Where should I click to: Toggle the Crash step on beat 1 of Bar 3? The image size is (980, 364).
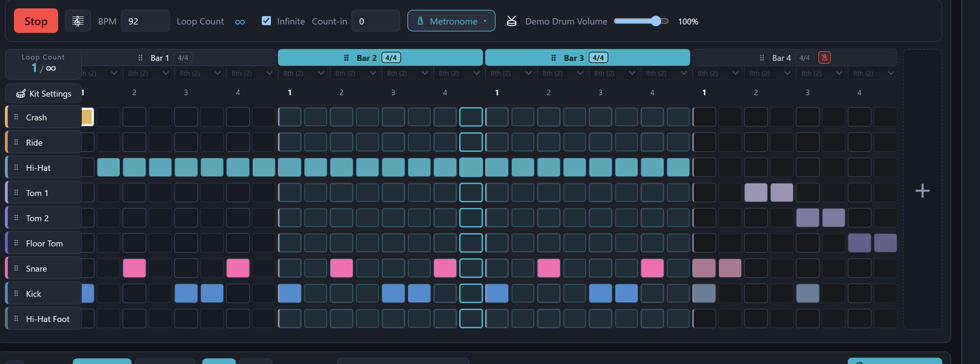(x=497, y=117)
